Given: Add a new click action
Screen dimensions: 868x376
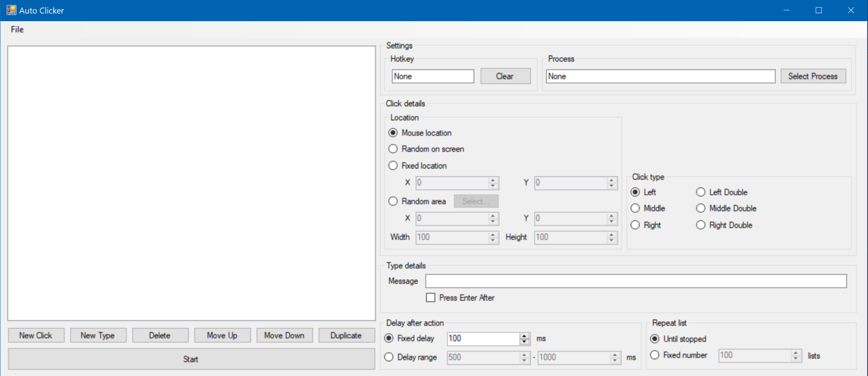Looking at the screenshot, I should 36,335.
